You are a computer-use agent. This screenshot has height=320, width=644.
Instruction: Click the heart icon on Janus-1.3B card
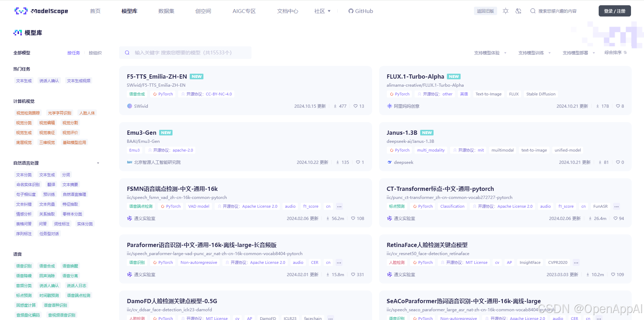pos(618,162)
